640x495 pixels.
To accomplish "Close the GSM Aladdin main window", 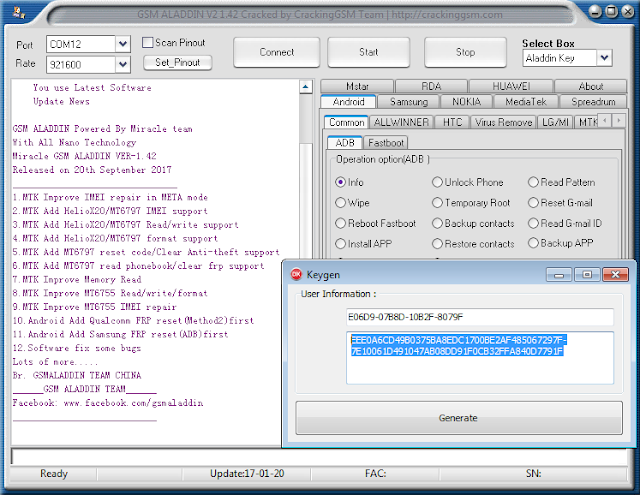I will click(x=627, y=11).
